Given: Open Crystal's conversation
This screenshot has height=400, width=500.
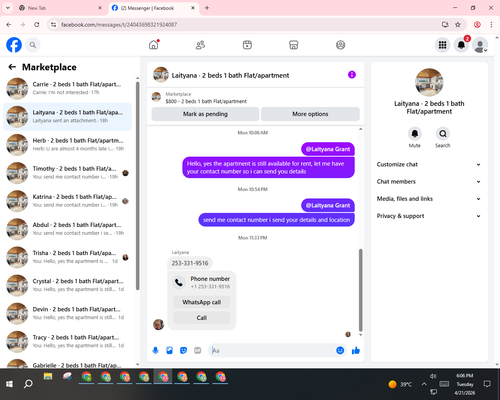Looking at the screenshot, I should coord(67,285).
